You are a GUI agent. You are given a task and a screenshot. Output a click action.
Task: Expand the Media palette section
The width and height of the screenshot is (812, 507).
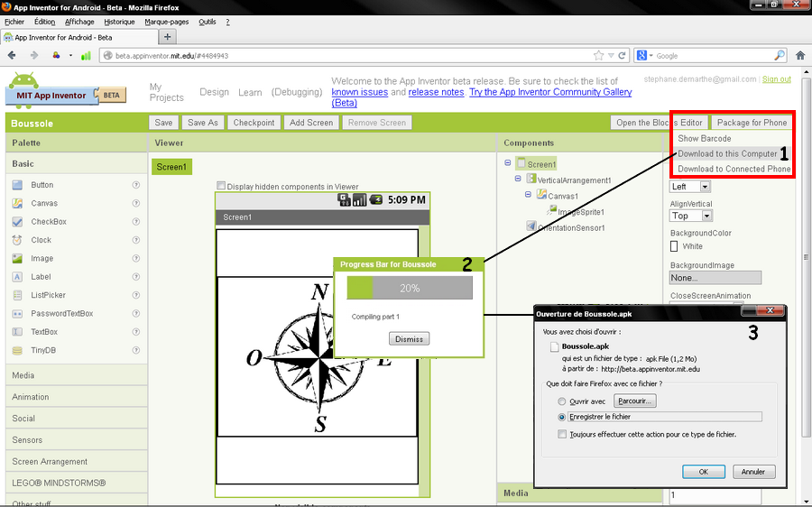pyautogui.click(x=76, y=375)
